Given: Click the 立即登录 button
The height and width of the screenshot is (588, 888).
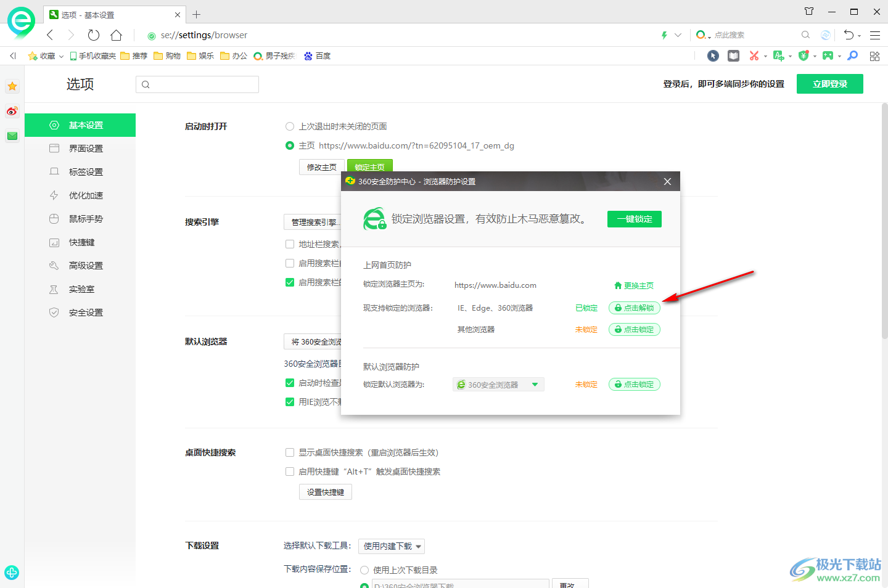Looking at the screenshot, I should click(830, 84).
